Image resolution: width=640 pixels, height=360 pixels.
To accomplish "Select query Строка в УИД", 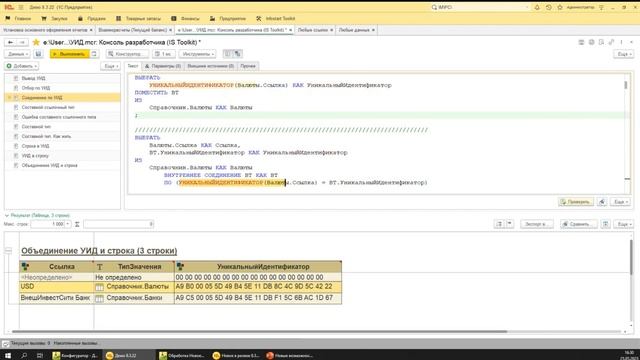I will pos(62,146).
